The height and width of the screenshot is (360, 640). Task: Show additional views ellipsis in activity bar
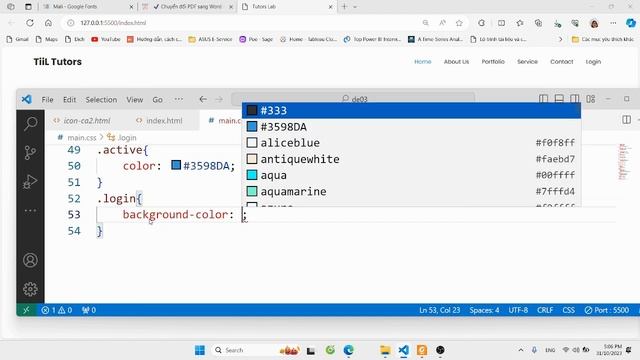click(30, 211)
